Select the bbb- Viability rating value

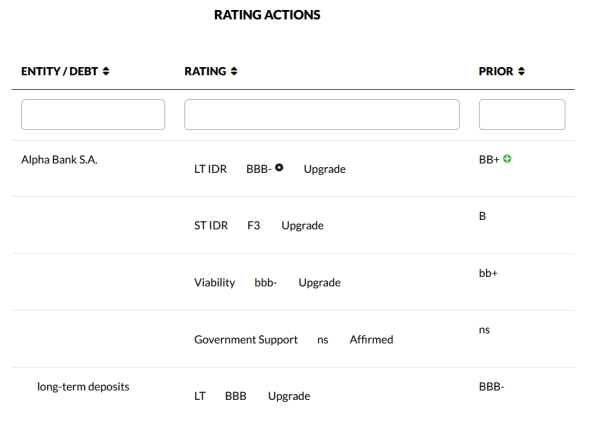[265, 283]
